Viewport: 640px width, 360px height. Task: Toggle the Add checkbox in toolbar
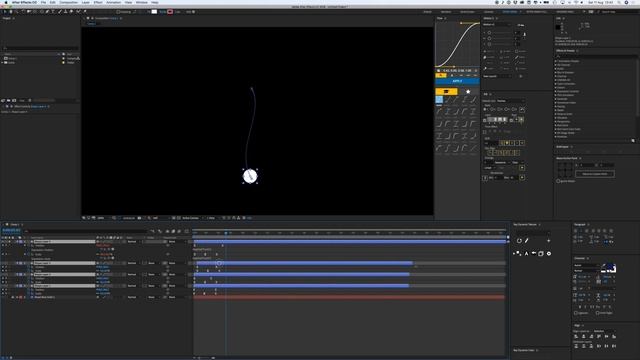point(193,12)
